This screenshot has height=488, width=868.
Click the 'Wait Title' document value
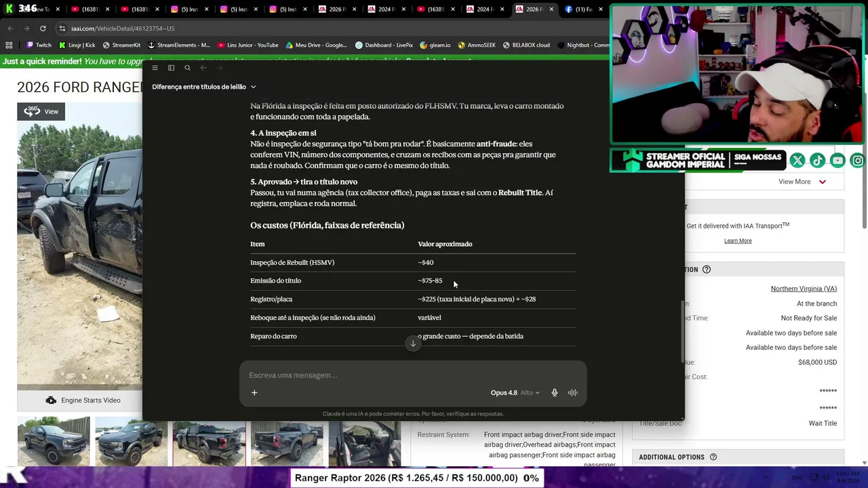[x=823, y=424]
